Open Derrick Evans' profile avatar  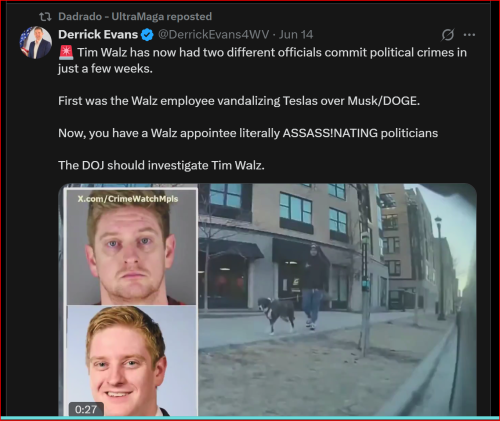[x=36, y=42]
